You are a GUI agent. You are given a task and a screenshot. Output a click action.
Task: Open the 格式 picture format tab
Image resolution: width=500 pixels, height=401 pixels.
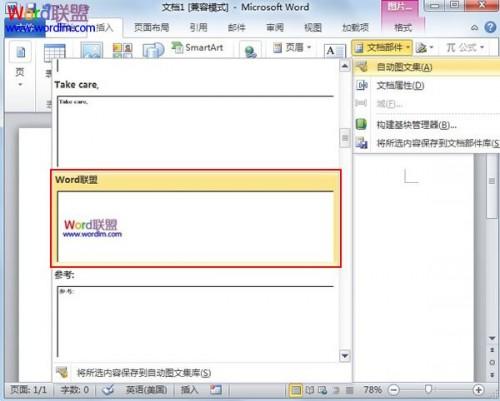(403, 27)
